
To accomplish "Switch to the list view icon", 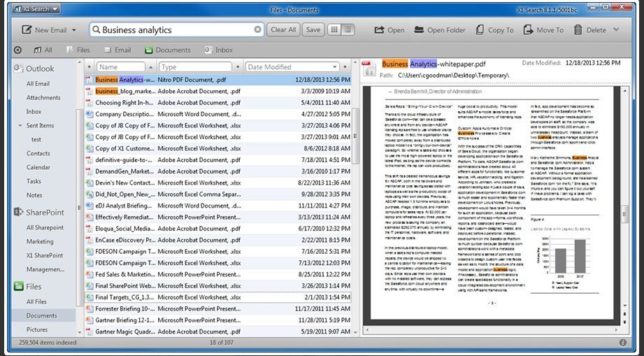I will pos(347,30).
